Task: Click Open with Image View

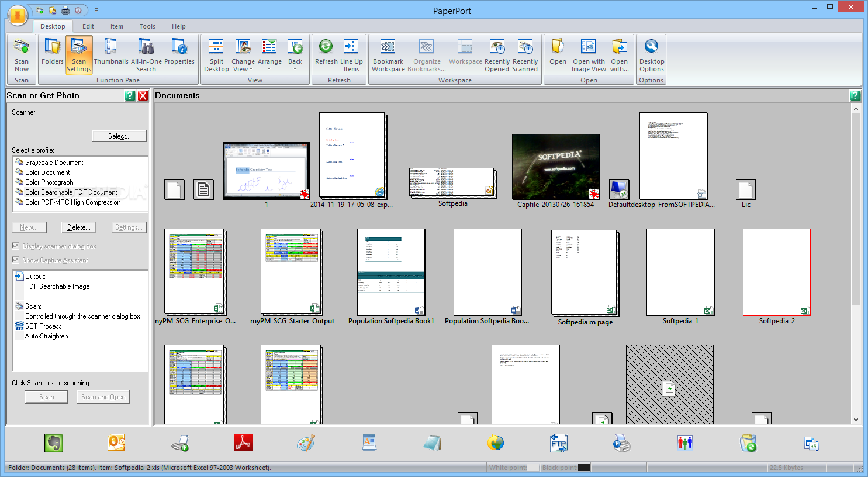Action: tap(589, 55)
